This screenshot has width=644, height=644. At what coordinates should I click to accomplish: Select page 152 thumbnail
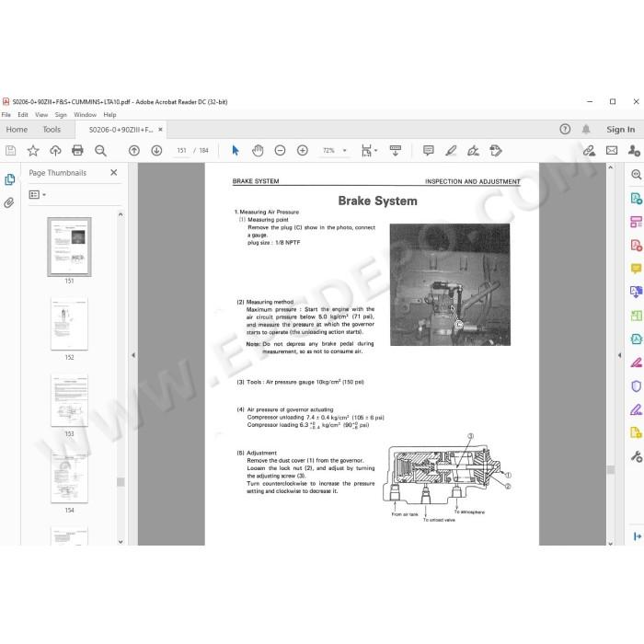69,324
